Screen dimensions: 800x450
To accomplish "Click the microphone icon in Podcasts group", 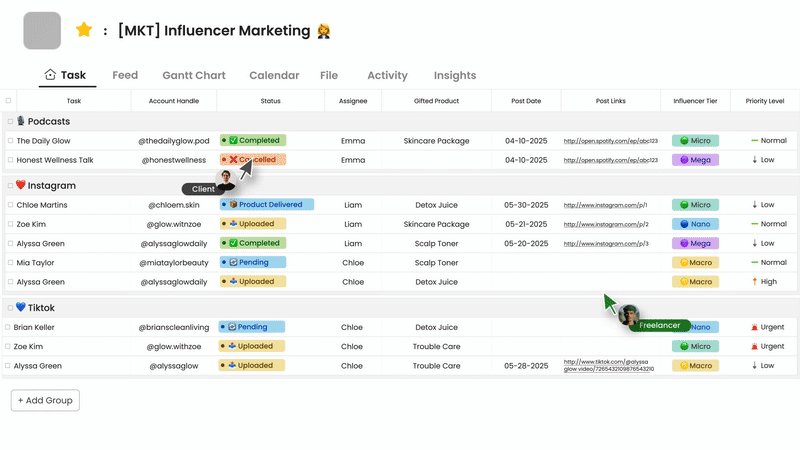I will (x=21, y=121).
